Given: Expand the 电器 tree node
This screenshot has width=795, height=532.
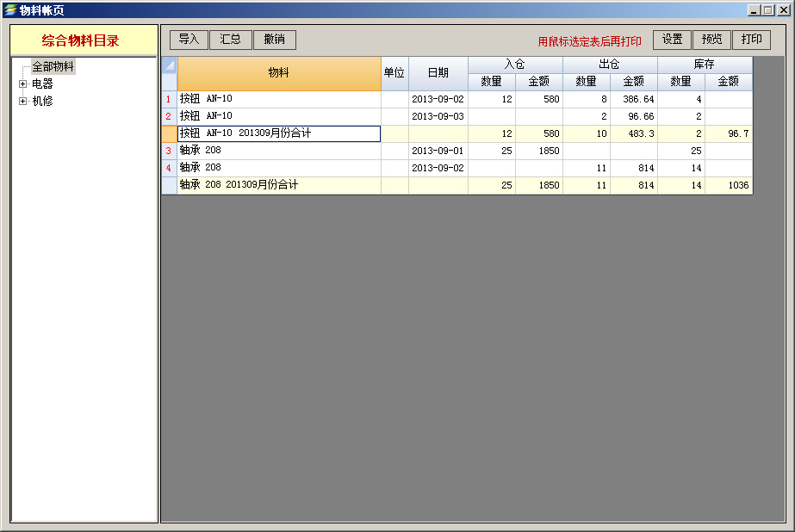Looking at the screenshot, I should [x=23, y=84].
